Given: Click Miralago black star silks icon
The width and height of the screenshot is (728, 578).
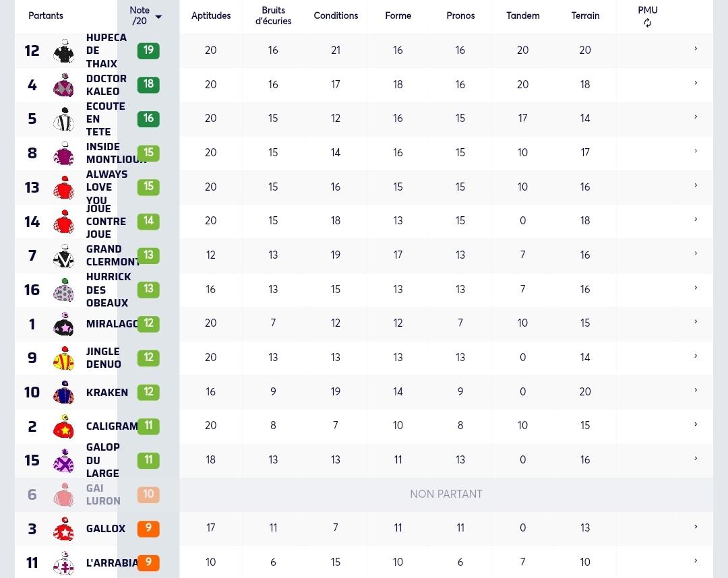Looking at the screenshot, I should [x=63, y=324].
